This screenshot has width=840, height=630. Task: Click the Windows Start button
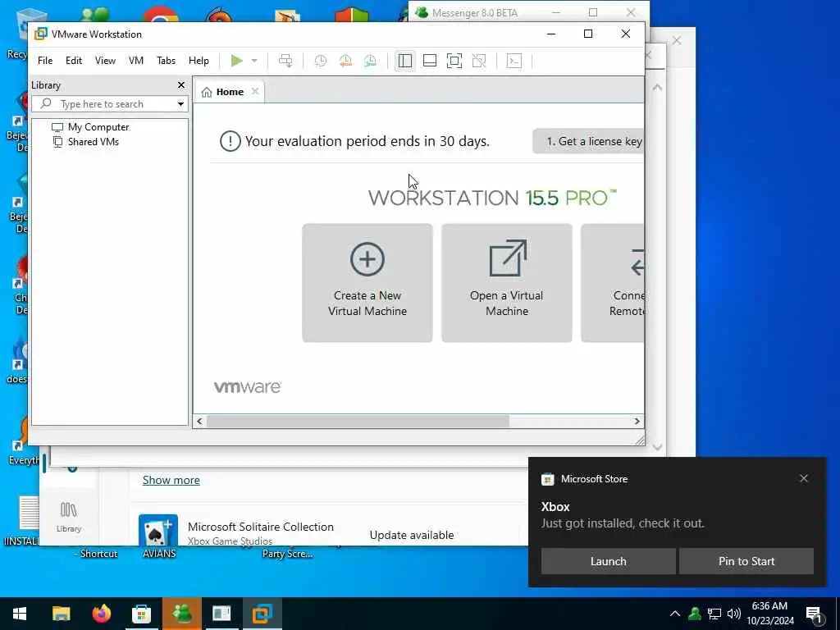(x=20, y=614)
